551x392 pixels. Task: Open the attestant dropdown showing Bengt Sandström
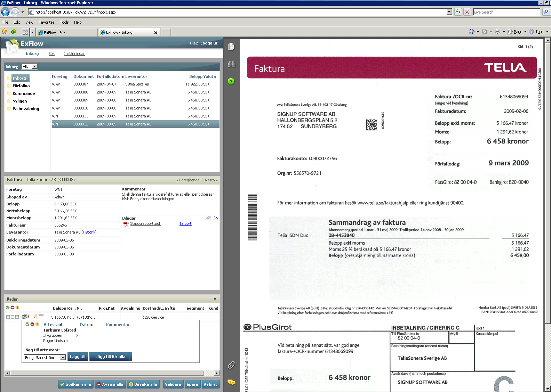click(45, 357)
